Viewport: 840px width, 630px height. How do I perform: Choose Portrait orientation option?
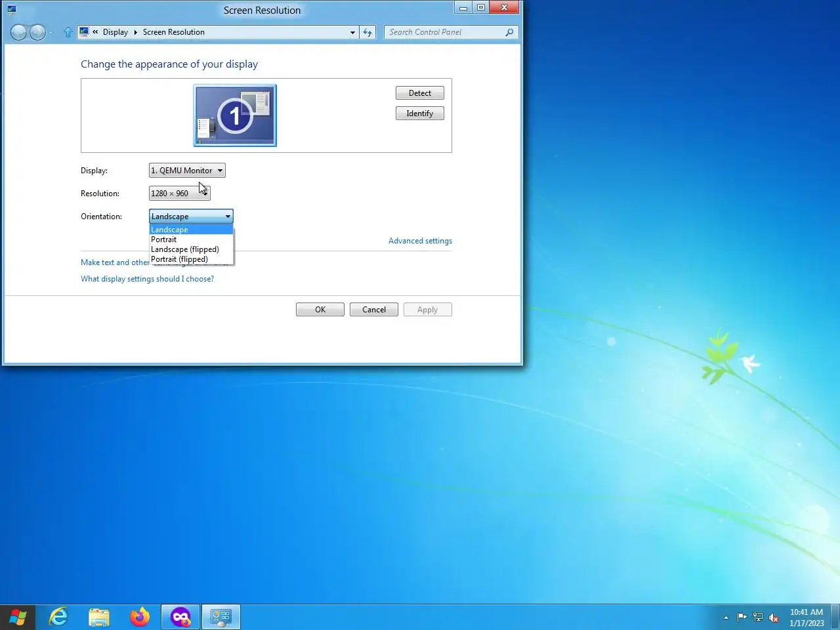(191, 240)
